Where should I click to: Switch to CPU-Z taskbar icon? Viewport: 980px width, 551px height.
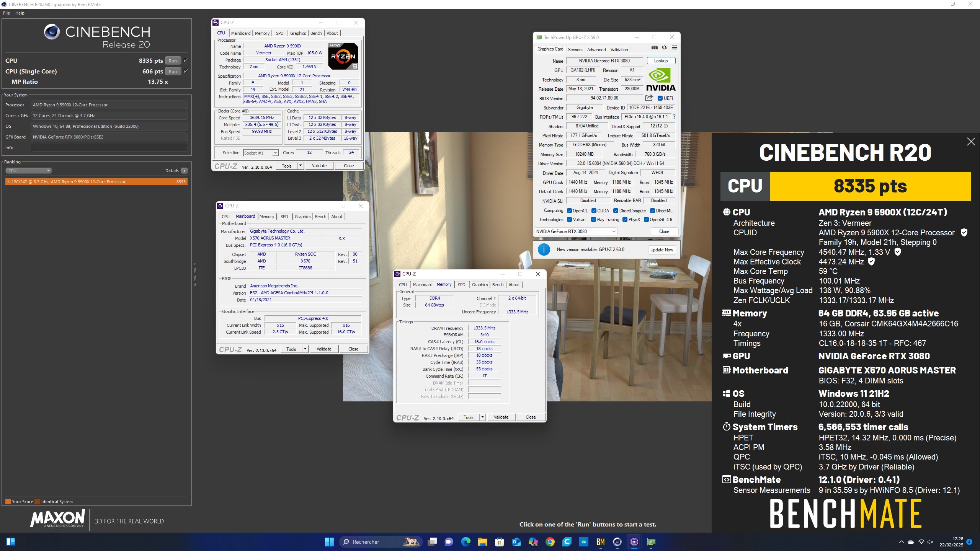(634, 542)
